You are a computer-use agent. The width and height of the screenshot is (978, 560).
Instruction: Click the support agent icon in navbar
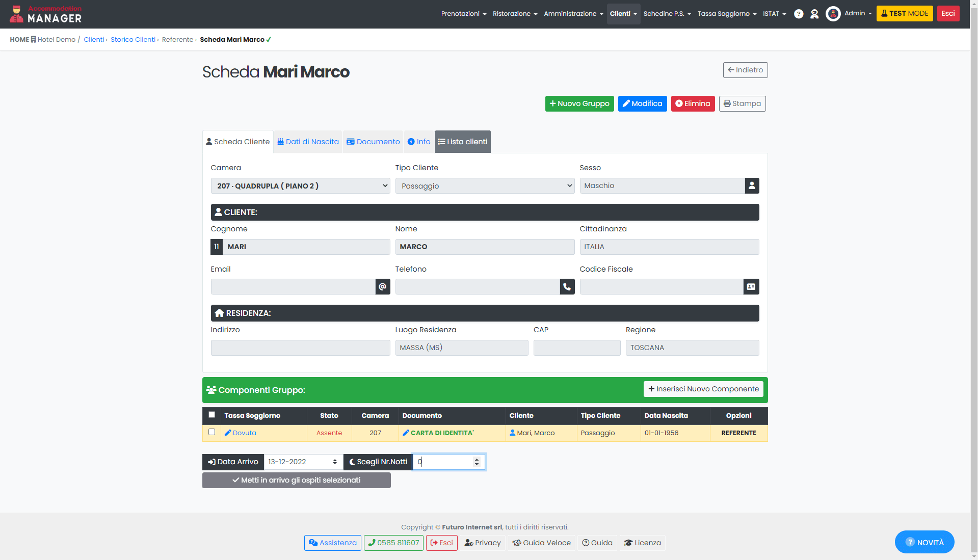(814, 14)
